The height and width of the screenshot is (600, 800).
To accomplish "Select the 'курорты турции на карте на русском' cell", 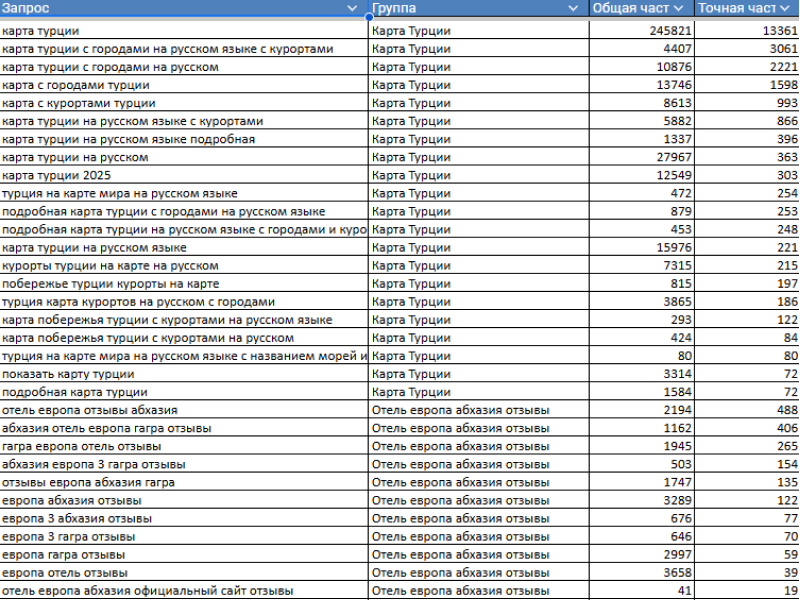I will tap(184, 265).
